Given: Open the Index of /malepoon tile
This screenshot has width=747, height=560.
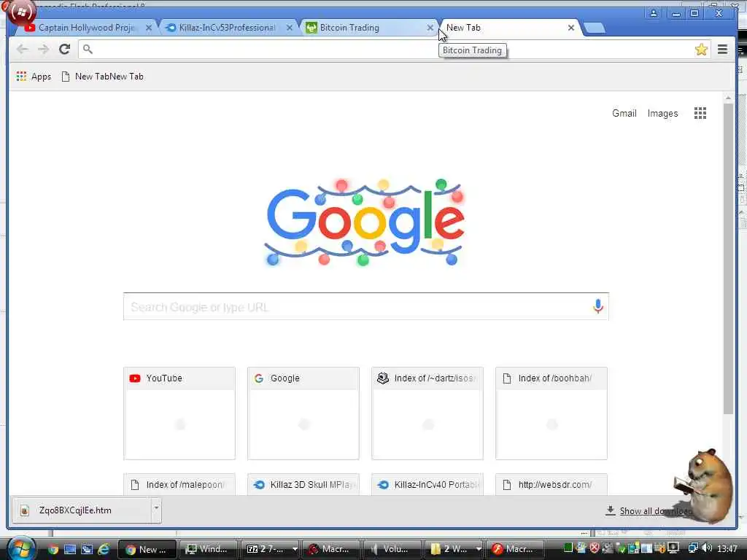Looking at the screenshot, I should click(179, 484).
